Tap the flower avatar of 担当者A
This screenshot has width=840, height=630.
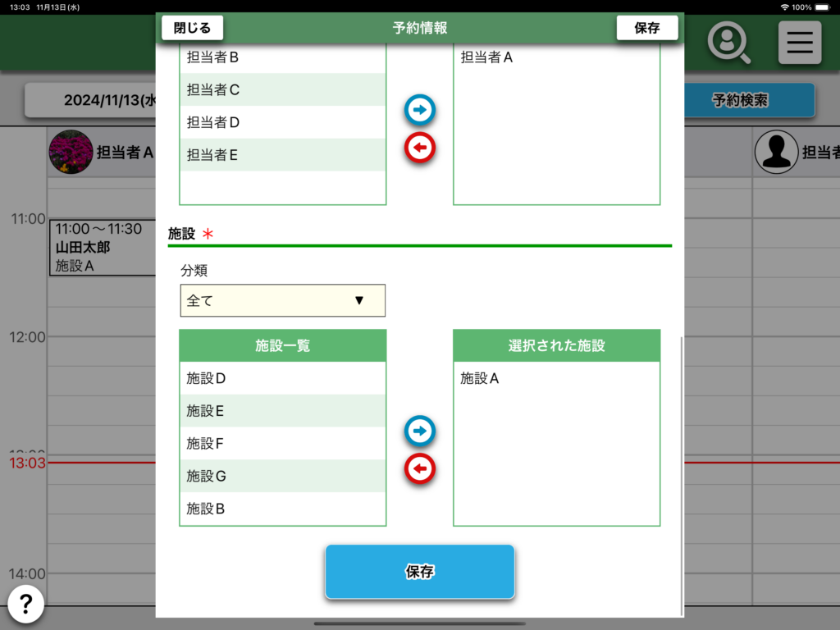pos(71,152)
